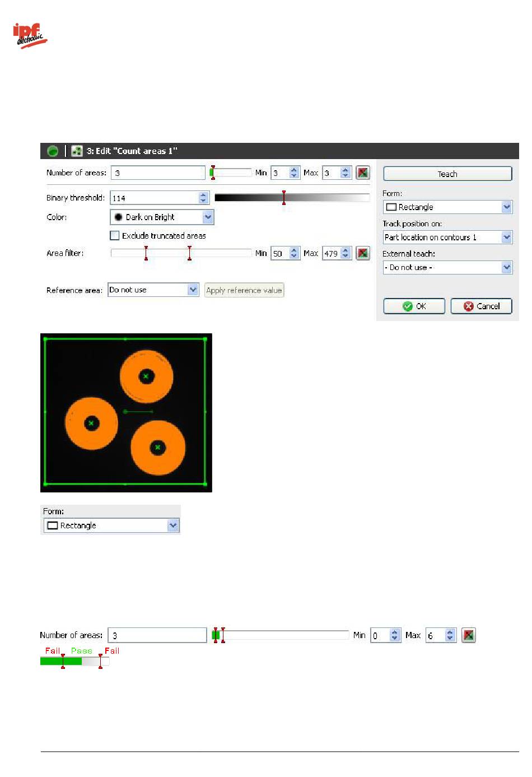Click the Count areas tool icon in the title bar
532x777 pixels.
77,151
